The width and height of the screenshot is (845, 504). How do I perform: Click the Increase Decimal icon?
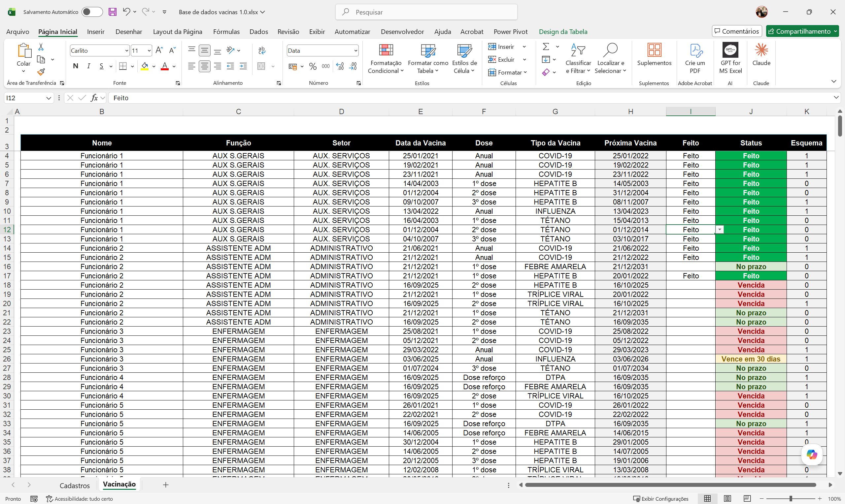[340, 66]
